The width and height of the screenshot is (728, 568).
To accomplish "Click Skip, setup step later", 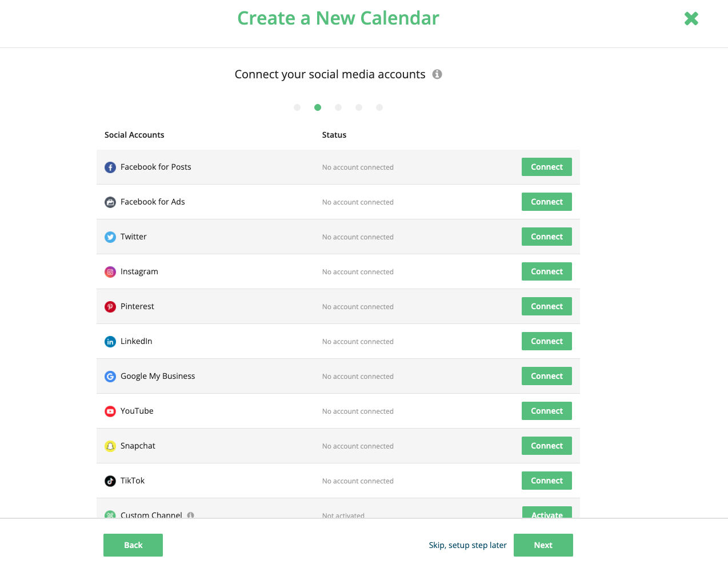I will [467, 545].
